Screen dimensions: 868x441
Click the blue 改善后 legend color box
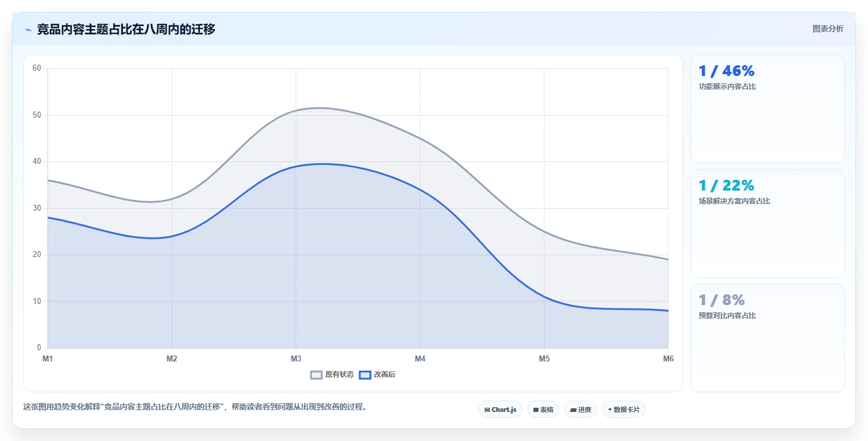(x=365, y=375)
